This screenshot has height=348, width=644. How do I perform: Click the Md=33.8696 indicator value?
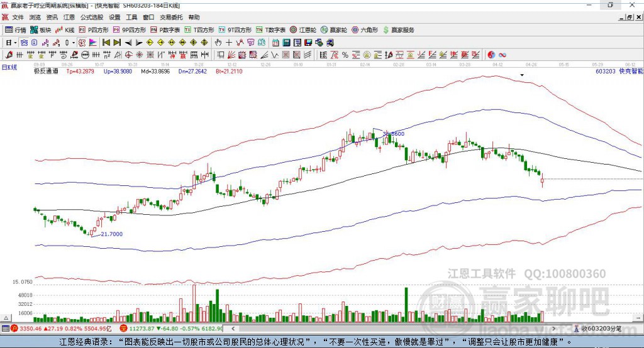coord(155,71)
